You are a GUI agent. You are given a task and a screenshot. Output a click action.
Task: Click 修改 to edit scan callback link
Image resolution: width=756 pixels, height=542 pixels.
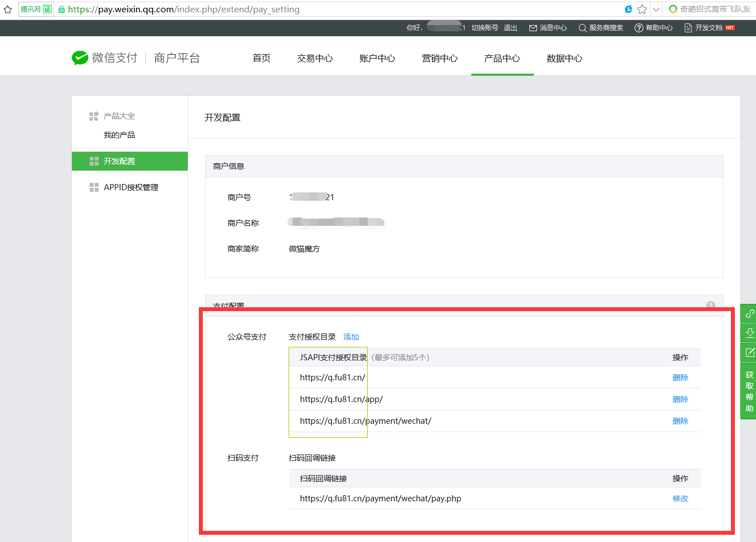[680, 499]
